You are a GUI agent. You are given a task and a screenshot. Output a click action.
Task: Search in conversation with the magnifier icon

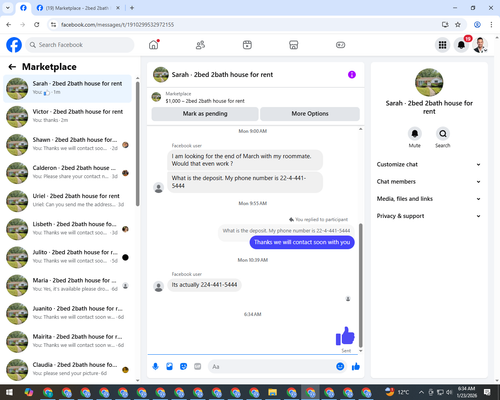[443, 134]
